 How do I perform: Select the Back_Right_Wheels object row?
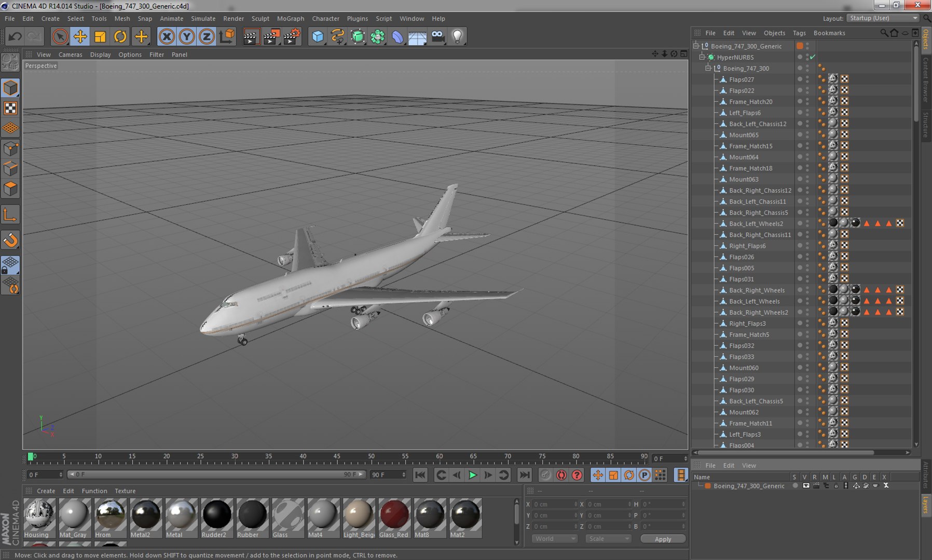(757, 290)
